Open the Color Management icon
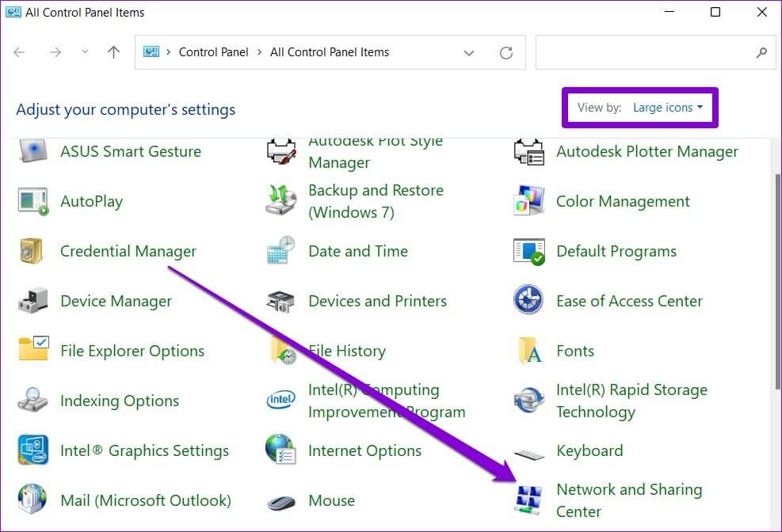Screen dimensions: 782x532 (x=528, y=201)
